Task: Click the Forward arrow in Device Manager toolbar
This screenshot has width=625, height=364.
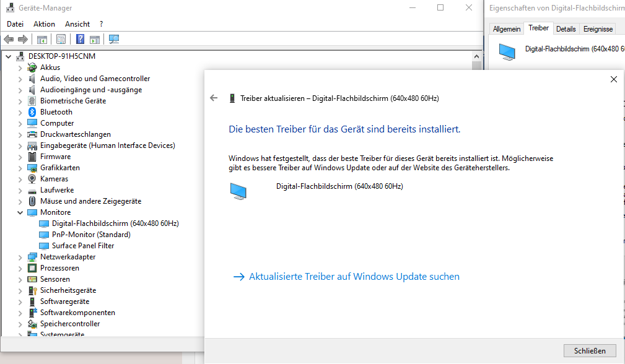Action: pyautogui.click(x=23, y=39)
